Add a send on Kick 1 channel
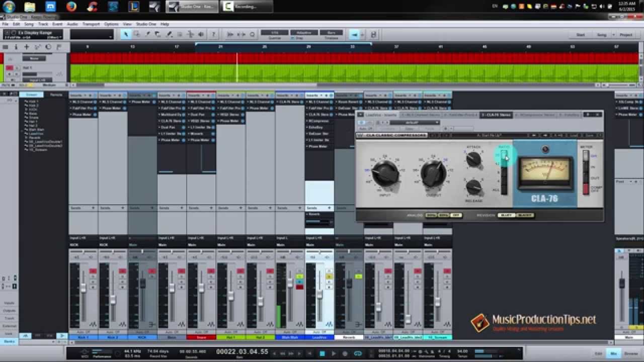The width and height of the screenshot is (644, 362). pos(93,208)
